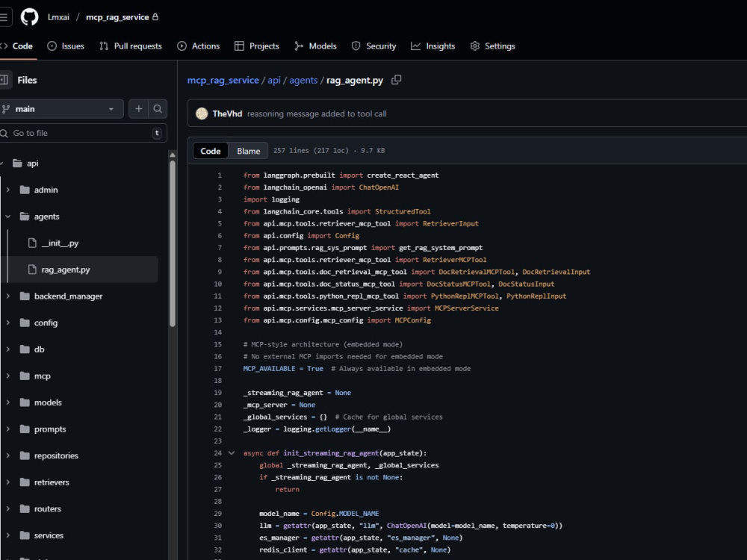This screenshot has width=747, height=560.
Task: Expand the services folder chevron
Action: [x=8, y=535]
